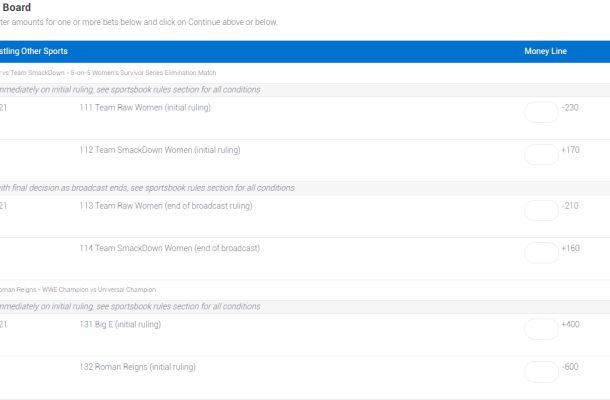610x400 pixels.
Task: Click '113 Team Raw Women (end of broadcast ruling)'
Action: tap(166, 206)
